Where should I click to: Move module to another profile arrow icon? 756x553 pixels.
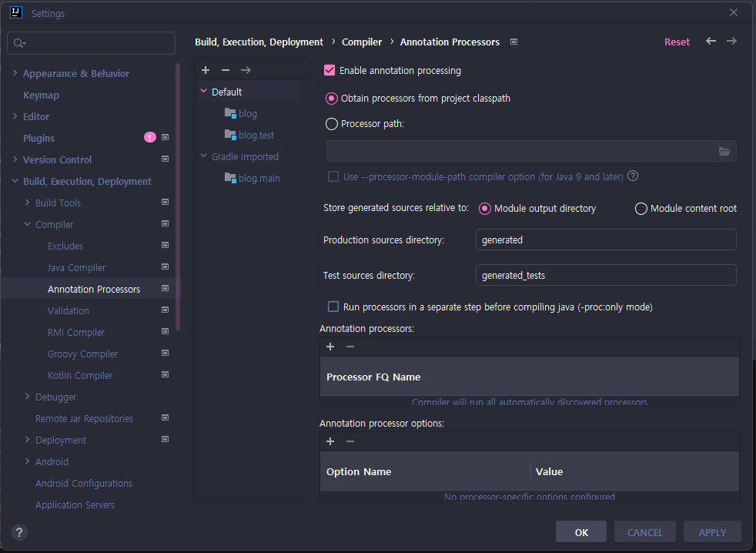point(246,70)
